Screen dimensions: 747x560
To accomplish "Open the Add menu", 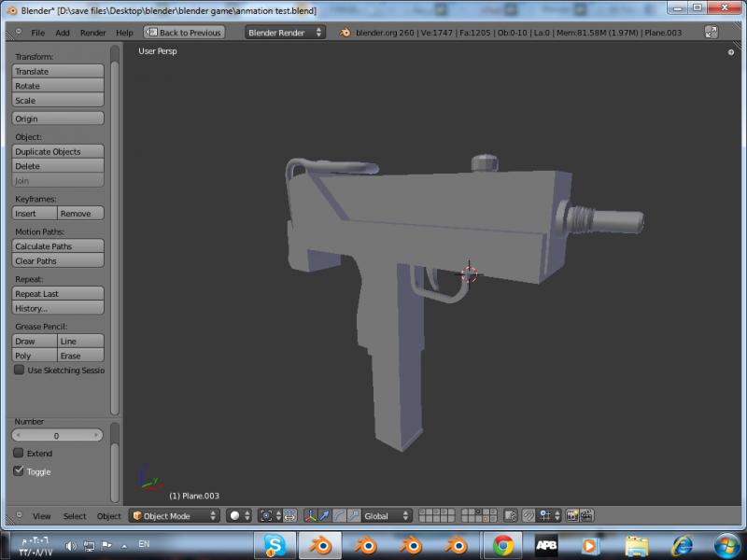I will [63, 33].
